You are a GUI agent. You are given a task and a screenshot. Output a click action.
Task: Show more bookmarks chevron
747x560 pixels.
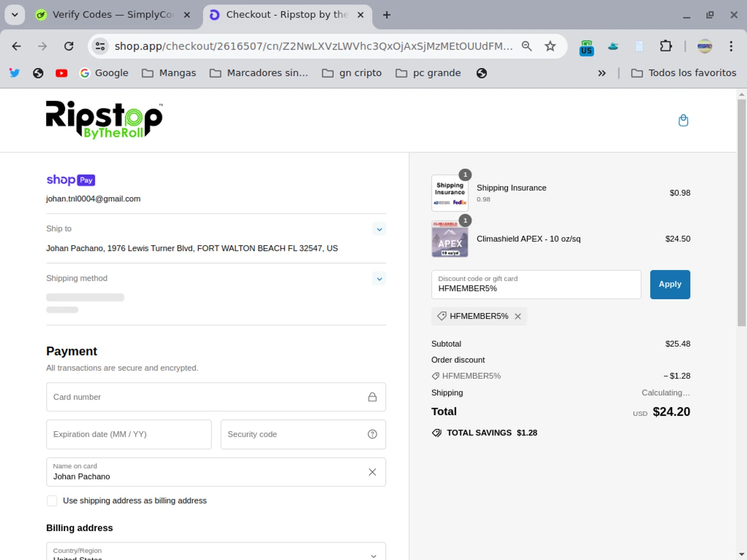[x=602, y=73]
